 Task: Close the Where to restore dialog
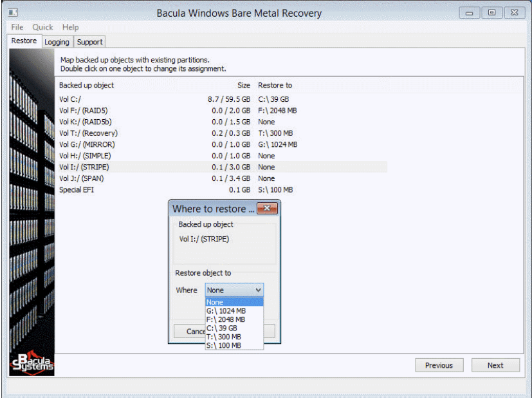click(267, 208)
